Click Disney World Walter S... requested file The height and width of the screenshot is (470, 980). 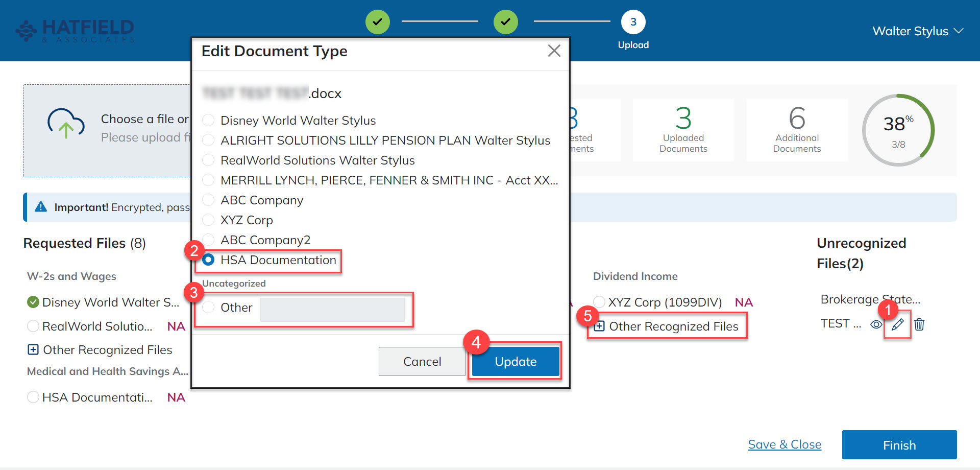(x=111, y=302)
